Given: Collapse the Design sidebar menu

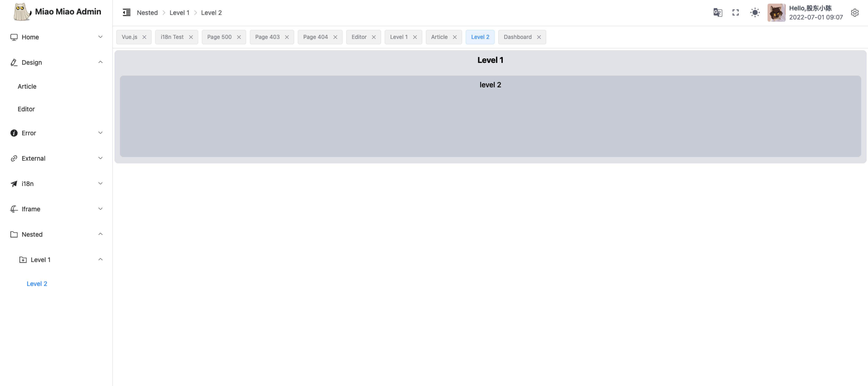Looking at the screenshot, I should point(56,62).
